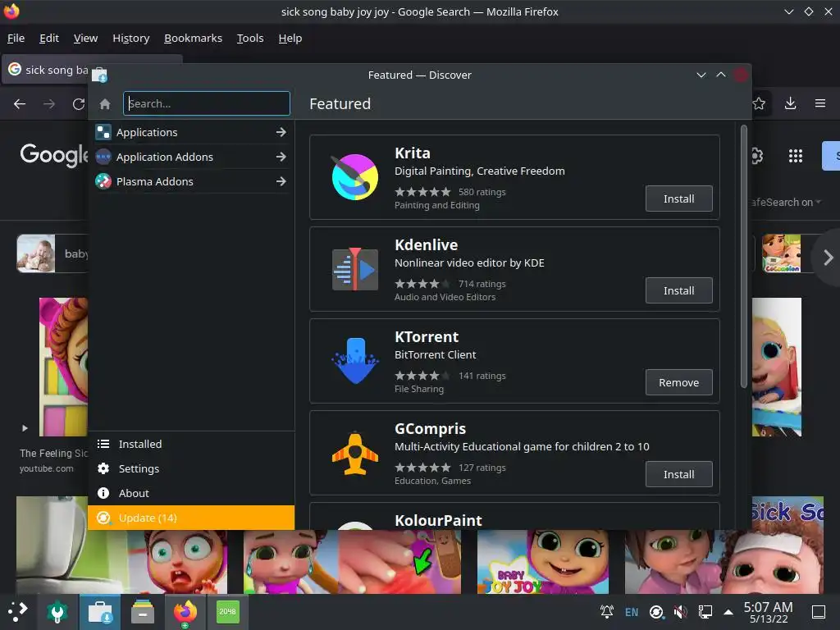Click the EN keyboard layout indicator
The height and width of the screenshot is (630, 840).
[632, 612]
